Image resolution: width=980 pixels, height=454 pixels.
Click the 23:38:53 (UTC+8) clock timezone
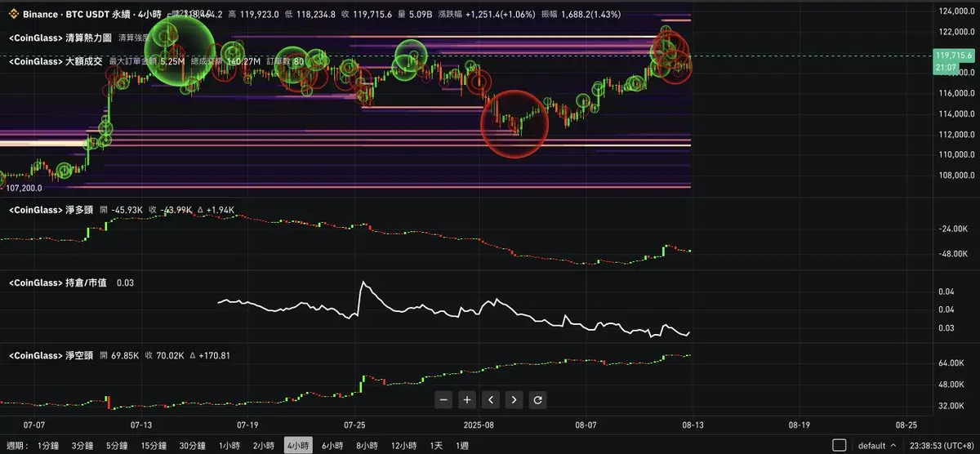click(942, 446)
